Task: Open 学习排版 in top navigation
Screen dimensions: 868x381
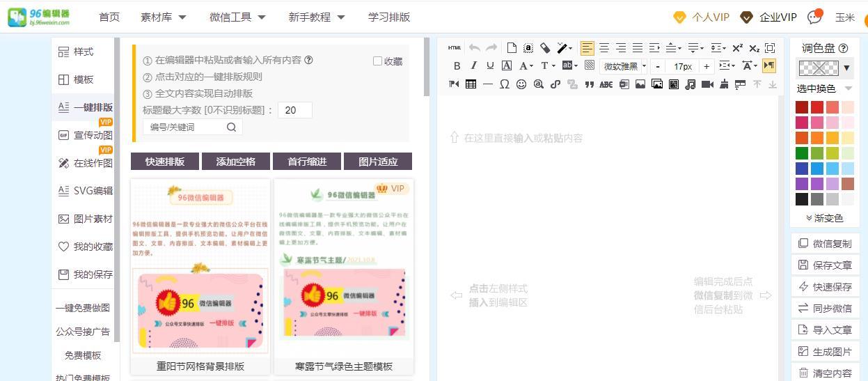Action: click(x=389, y=17)
